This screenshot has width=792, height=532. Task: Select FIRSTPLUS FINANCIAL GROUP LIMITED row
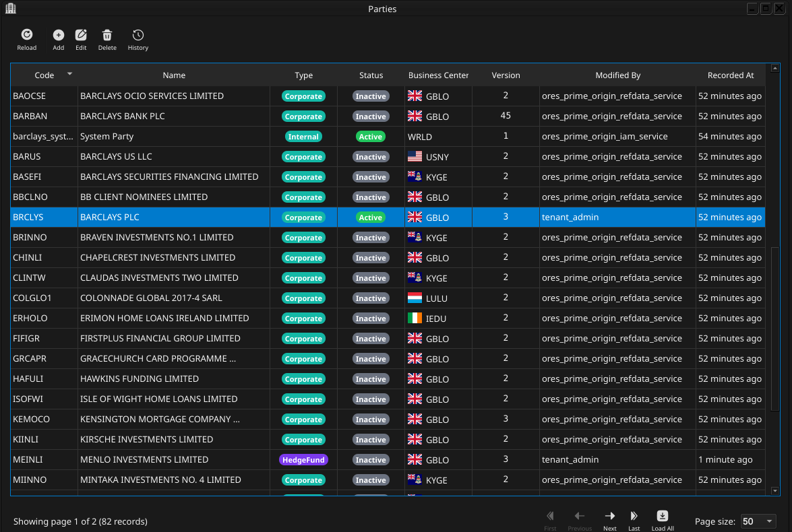(x=388, y=338)
